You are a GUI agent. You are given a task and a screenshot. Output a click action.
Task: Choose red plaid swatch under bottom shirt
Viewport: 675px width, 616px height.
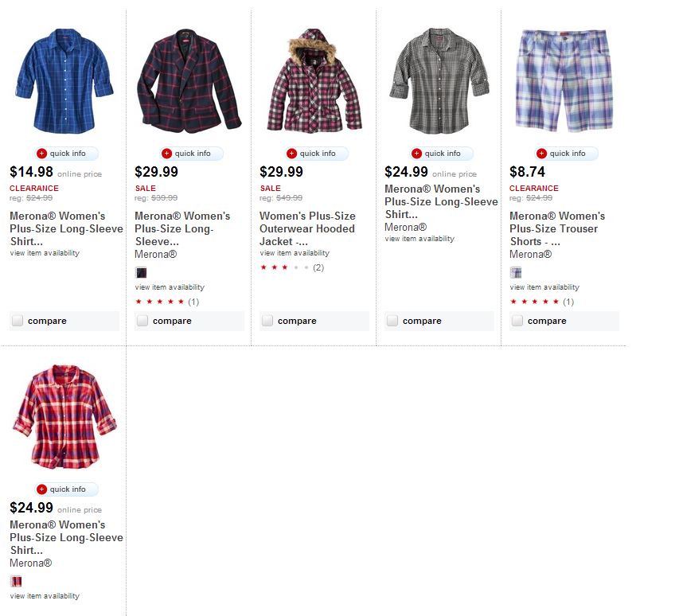[16, 582]
